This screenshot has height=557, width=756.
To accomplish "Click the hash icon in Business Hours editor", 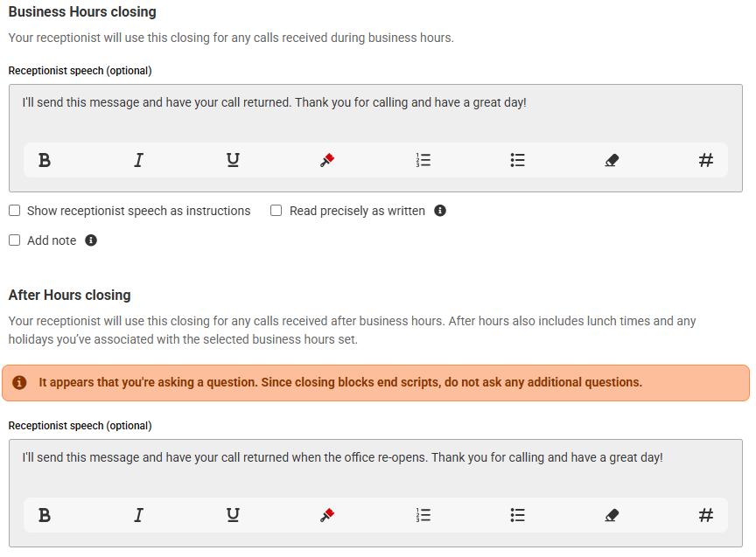I will tap(706, 160).
